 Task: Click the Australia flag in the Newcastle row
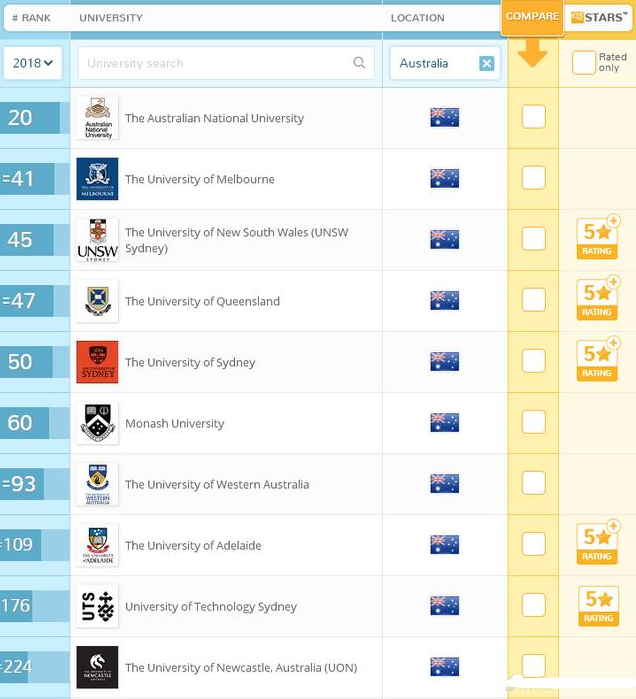click(x=444, y=667)
